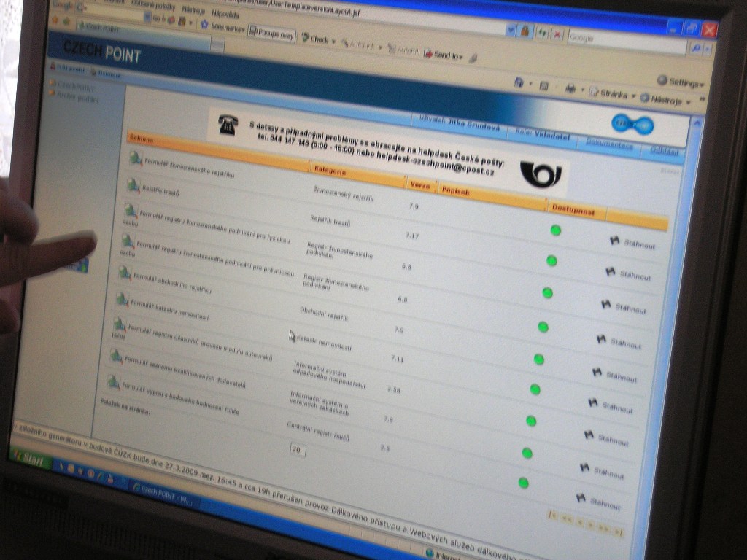Open the Nástroje menu in the menu bar
Screen dimensions: 747x560
(193, 10)
